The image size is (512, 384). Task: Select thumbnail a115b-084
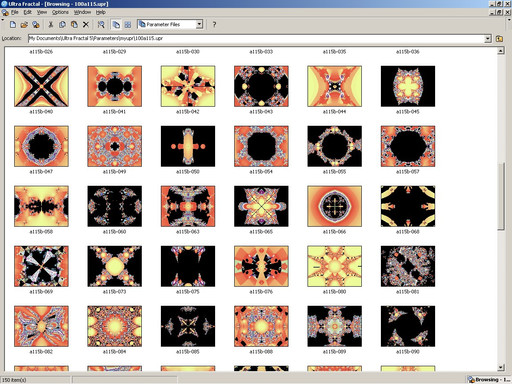pos(115,326)
